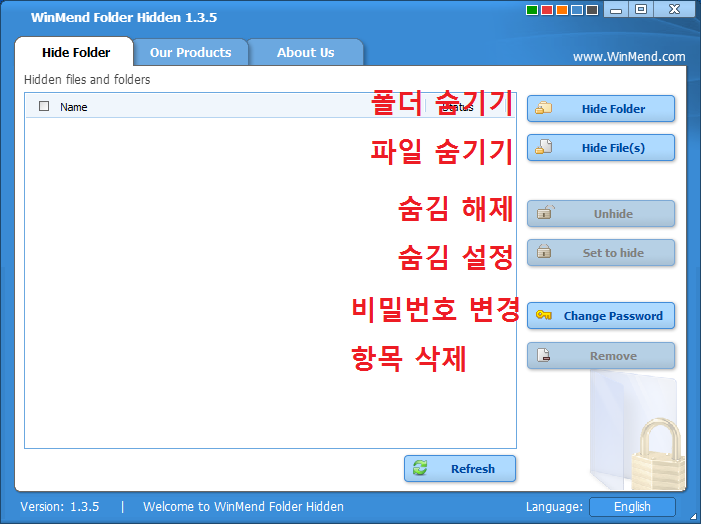Click the WinMend Folder Hidden 1.3.5 title

pos(124,17)
